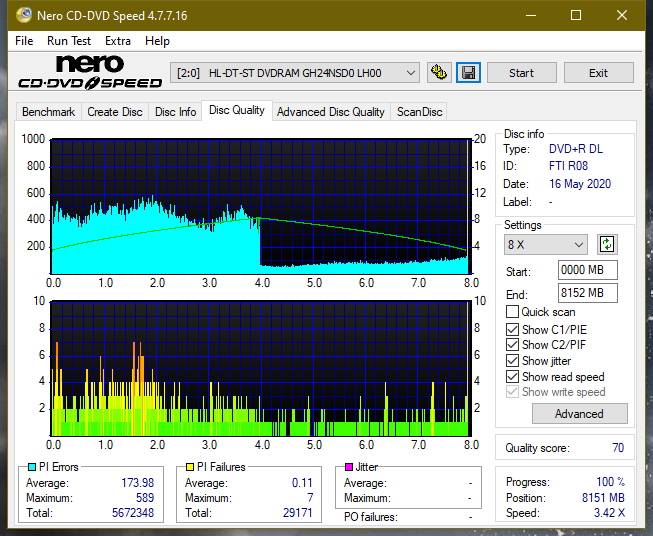Click the disc ID value FTI R08

click(568, 166)
